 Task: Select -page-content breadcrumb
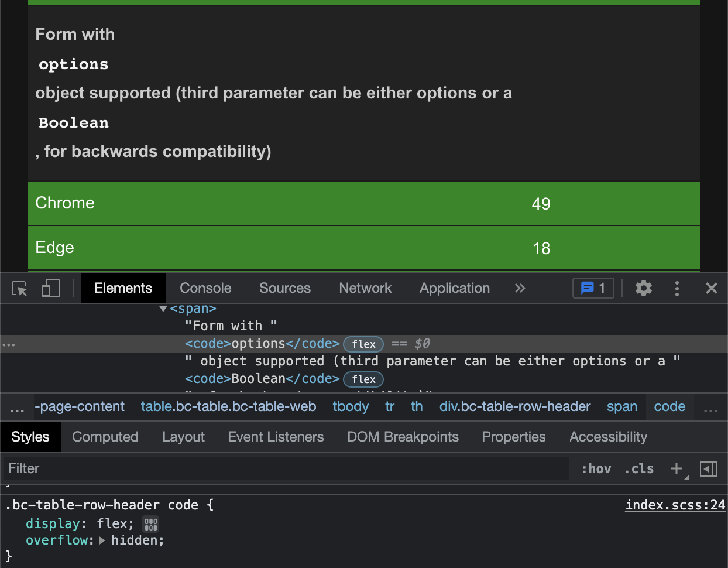coord(80,406)
